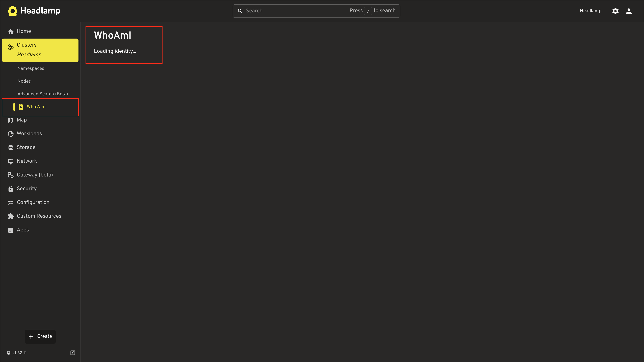Click the v1.32.11 version label
The height and width of the screenshot is (362, 644).
[19, 353]
